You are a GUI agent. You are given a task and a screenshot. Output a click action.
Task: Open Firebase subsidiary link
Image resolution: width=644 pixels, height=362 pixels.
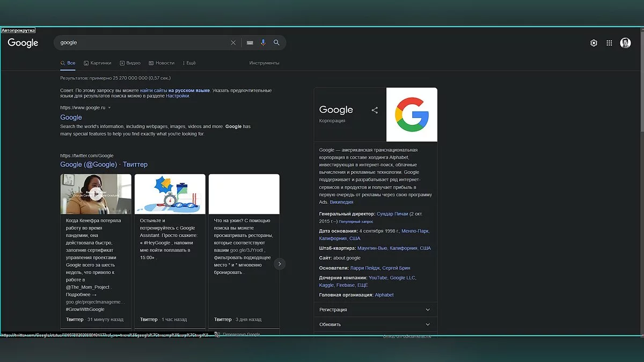346,285
